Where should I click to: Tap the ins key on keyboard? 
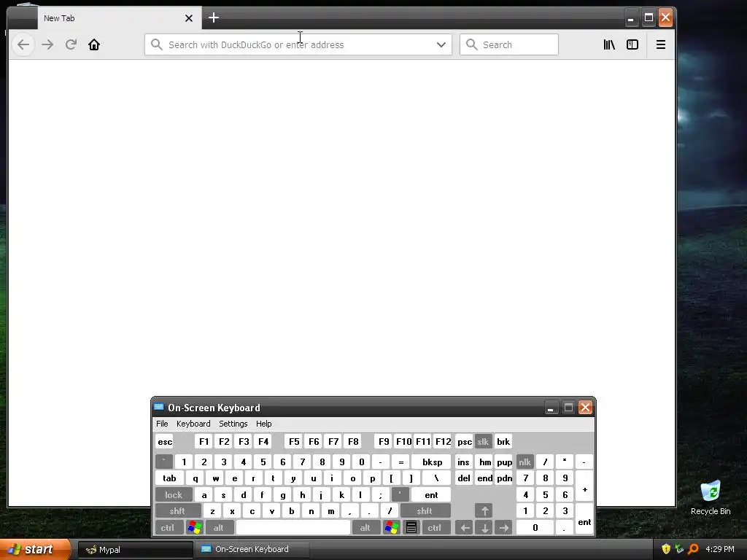[x=463, y=462]
